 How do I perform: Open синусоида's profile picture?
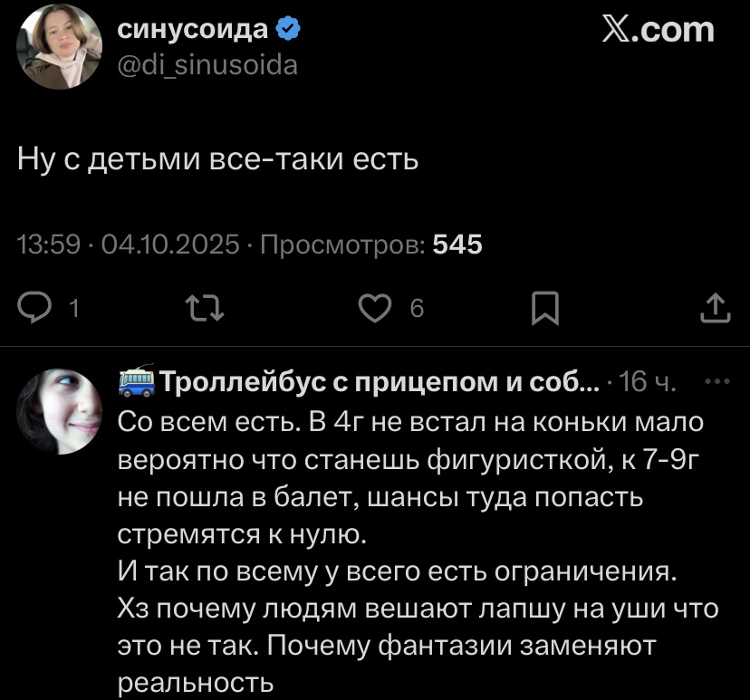(60, 46)
